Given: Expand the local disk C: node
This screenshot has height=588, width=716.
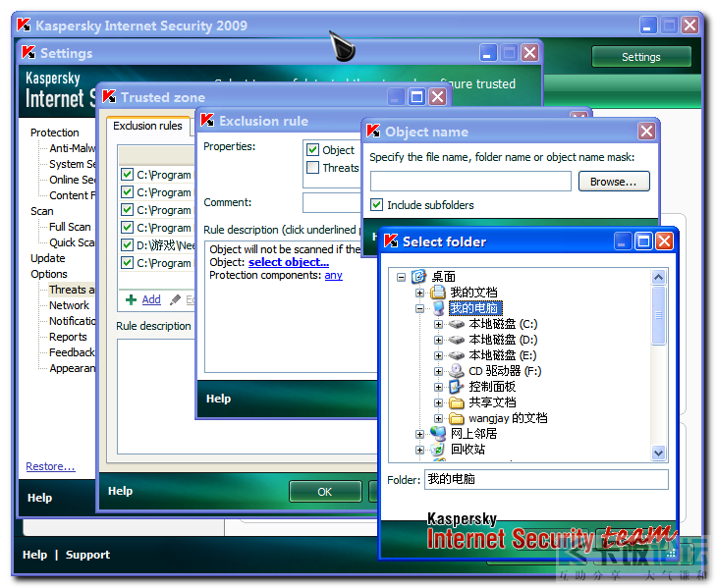Looking at the screenshot, I should point(438,324).
